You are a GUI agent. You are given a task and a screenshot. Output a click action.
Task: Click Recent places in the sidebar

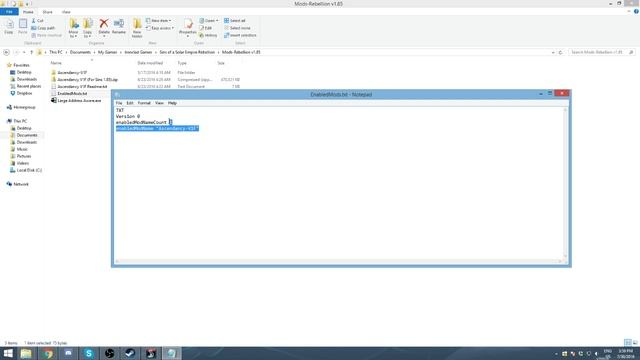[29, 86]
